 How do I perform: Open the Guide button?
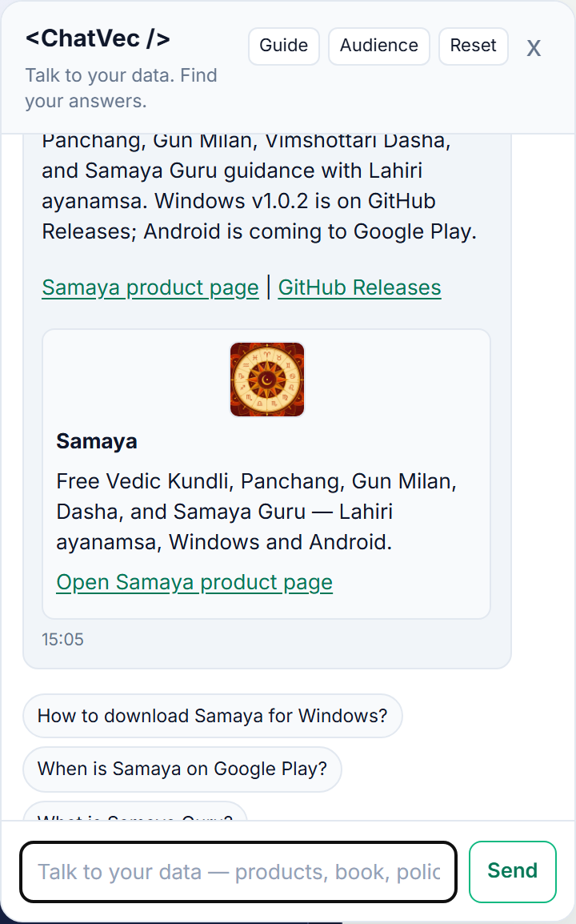[x=283, y=46]
